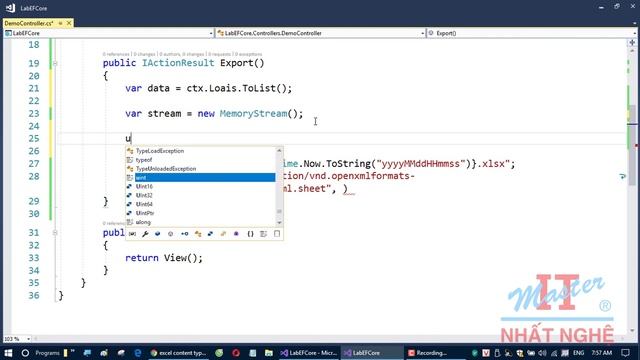Open Export() member navigation dropdown
The width and height of the screenshot is (640, 360).
(x=531, y=33)
